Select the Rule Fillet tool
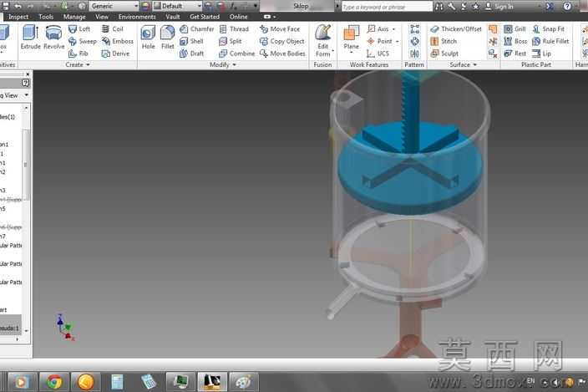Viewport: 588px width, 392px height. [x=550, y=41]
